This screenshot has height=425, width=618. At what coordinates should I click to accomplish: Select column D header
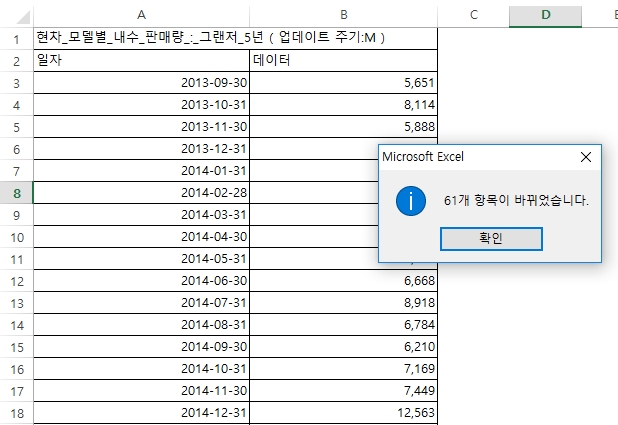point(545,15)
